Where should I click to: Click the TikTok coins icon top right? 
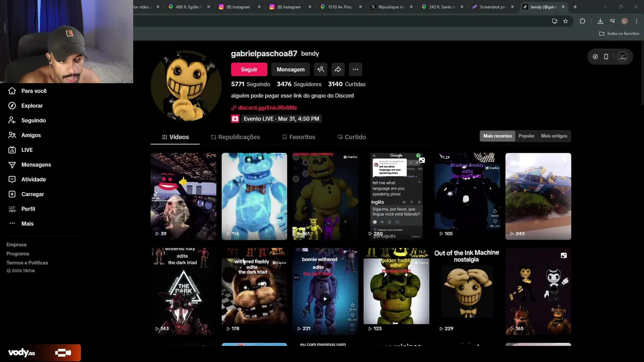[595, 57]
